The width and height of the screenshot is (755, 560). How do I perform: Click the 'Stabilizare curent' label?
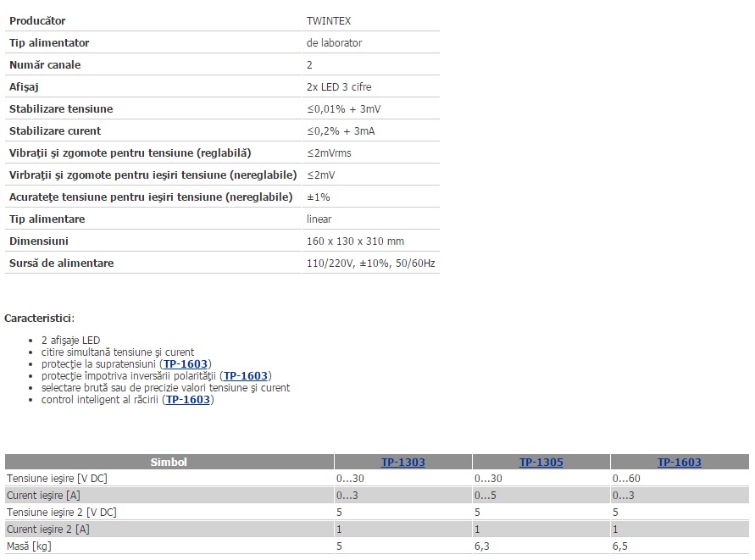(x=55, y=131)
